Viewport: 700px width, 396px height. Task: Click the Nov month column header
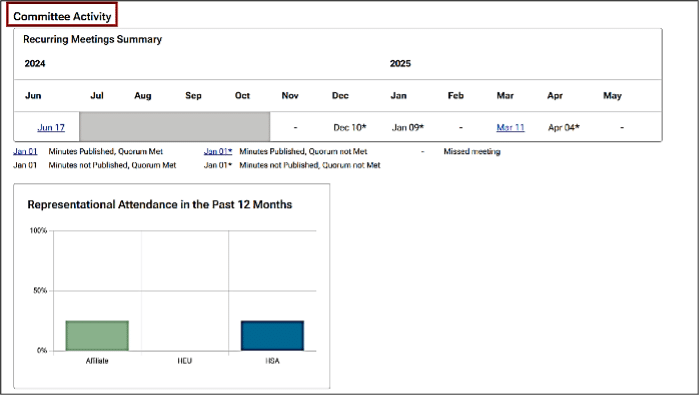[x=290, y=96]
